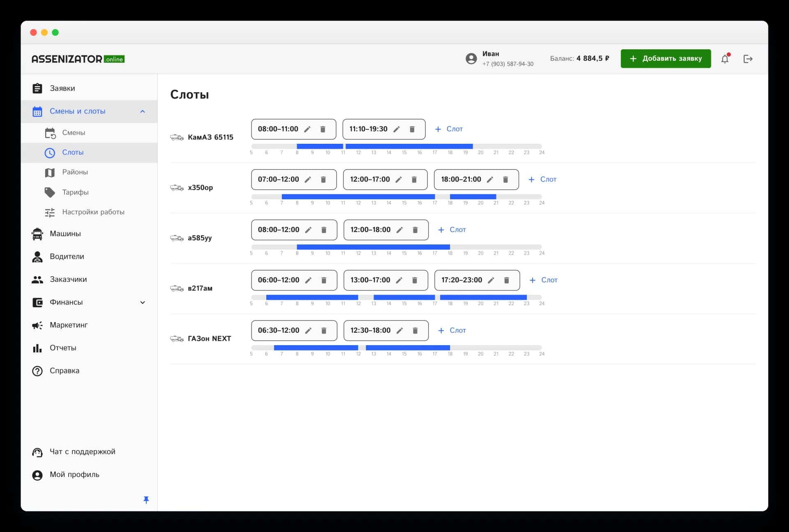Expand the Финансы menu chevron
Image resolution: width=789 pixels, height=532 pixels.
point(143,302)
